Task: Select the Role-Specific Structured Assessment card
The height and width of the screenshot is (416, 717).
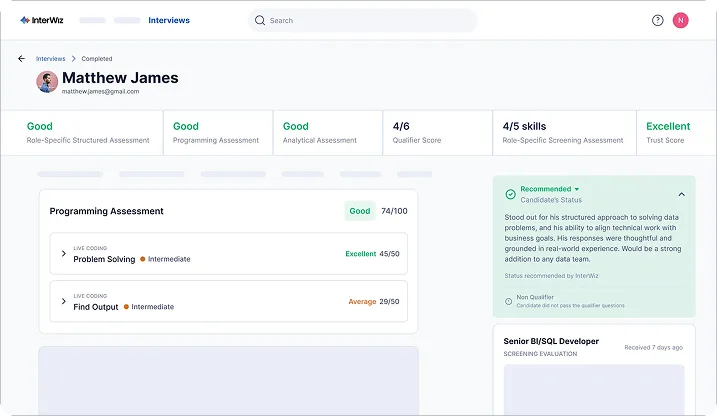Action: click(x=82, y=133)
